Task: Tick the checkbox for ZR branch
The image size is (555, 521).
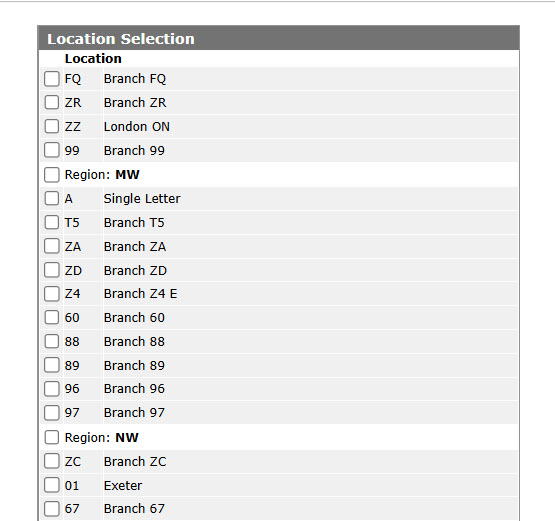Action: point(52,103)
